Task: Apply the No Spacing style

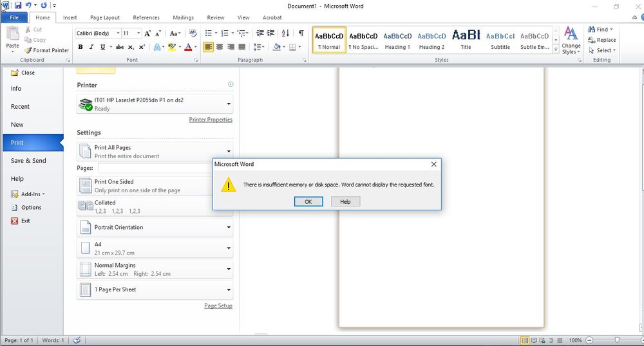Action: [x=363, y=41]
